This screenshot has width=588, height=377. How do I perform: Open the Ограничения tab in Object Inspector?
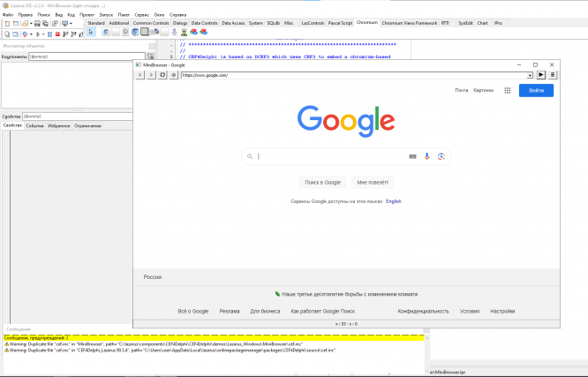point(87,126)
